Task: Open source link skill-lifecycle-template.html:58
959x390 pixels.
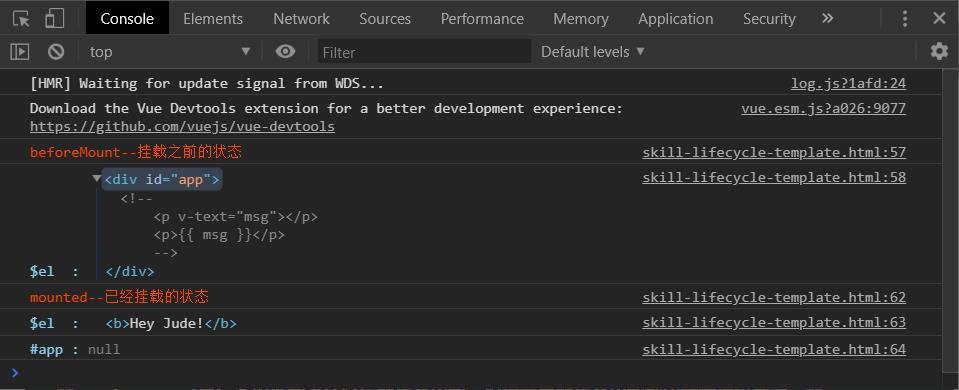Action: pyautogui.click(x=774, y=177)
